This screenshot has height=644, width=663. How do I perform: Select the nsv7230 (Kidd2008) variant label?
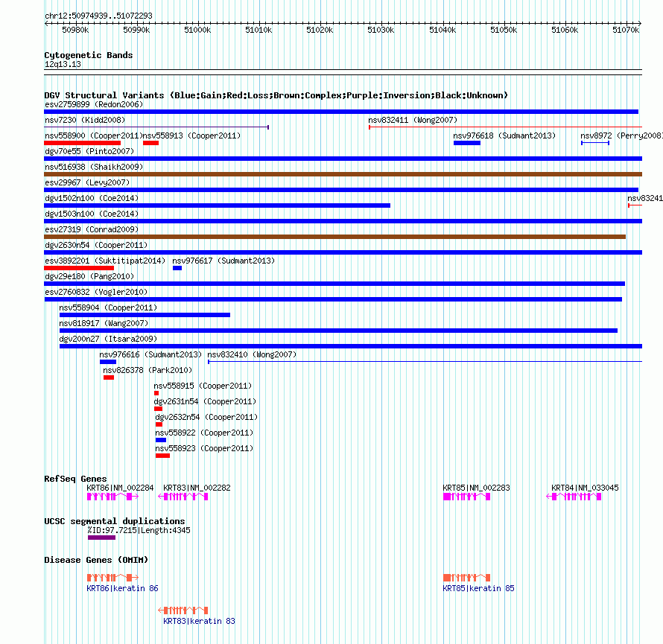[x=85, y=120]
